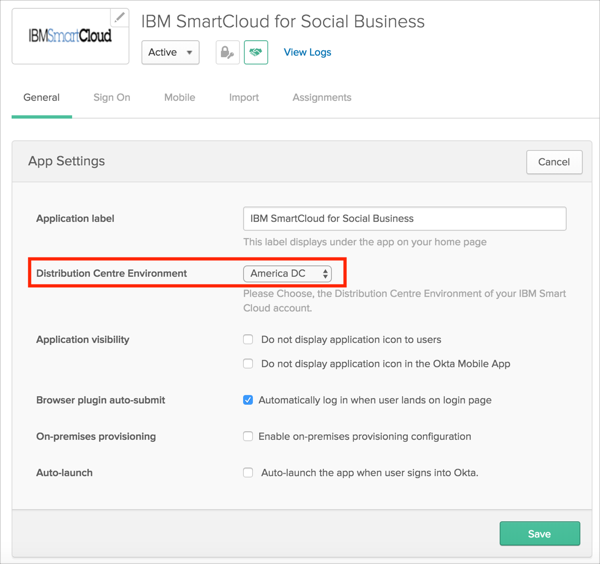
Task: Open the Mobile tab
Action: tap(179, 98)
